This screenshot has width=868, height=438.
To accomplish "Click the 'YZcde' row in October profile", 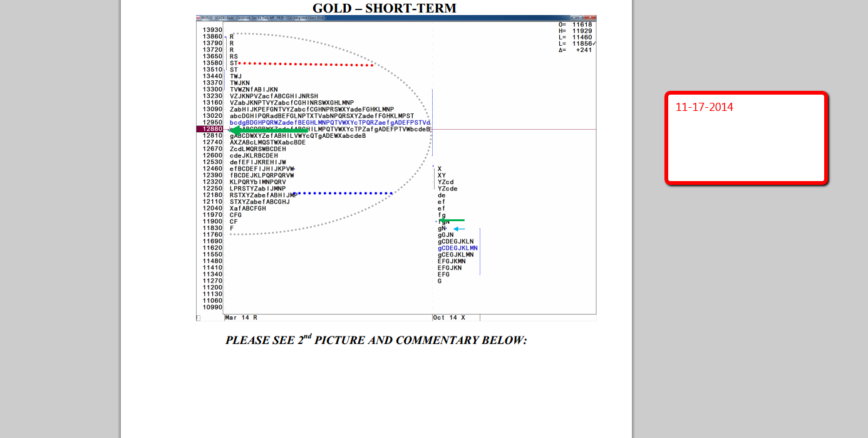I will pos(447,189).
